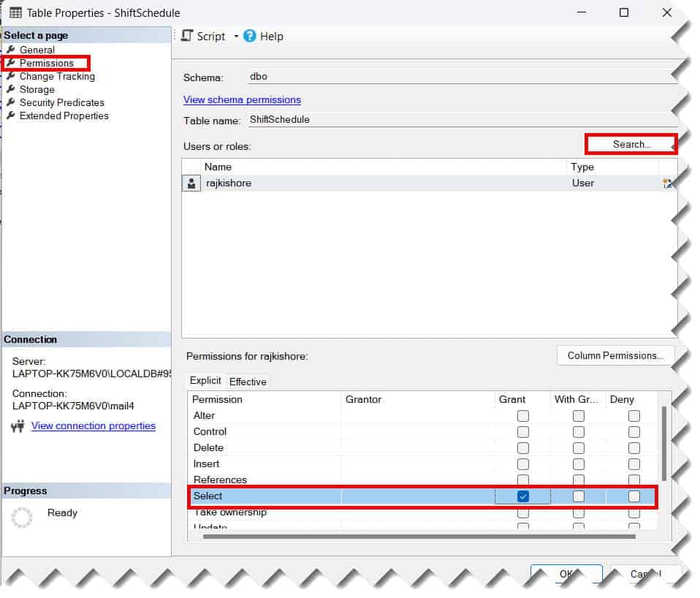
Task: Open the Script dropdown arrow
Action: pos(236,36)
